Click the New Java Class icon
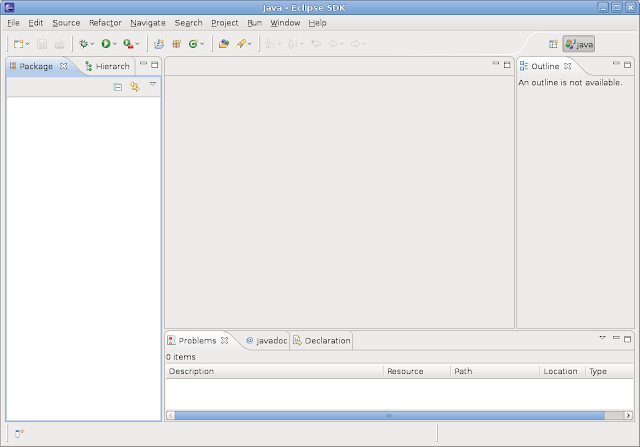This screenshot has width=640, height=447. (x=193, y=44)
